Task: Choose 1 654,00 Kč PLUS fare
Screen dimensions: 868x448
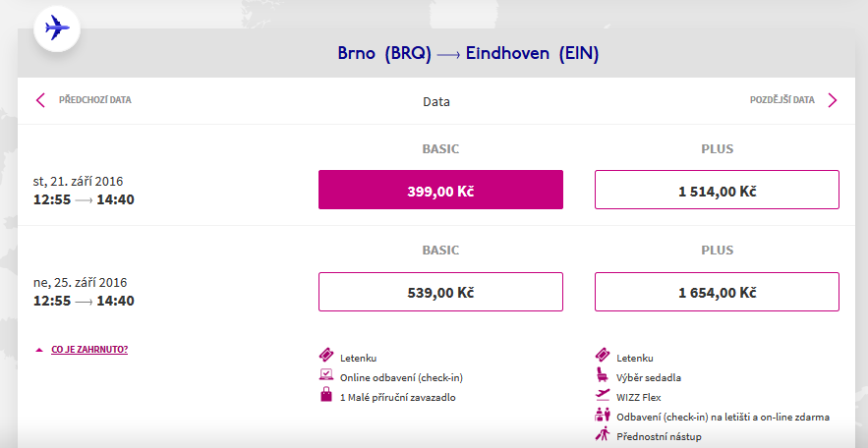Action: (x=717, y=292)
